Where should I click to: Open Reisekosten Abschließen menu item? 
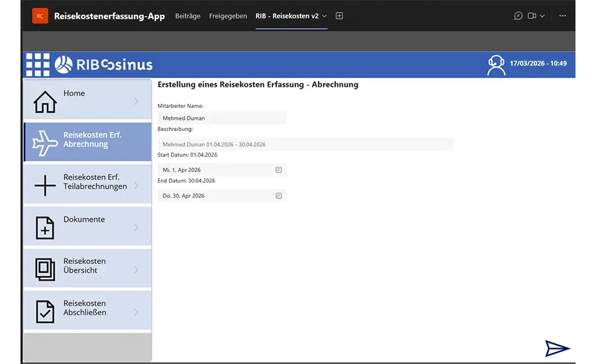pos(87,310)
